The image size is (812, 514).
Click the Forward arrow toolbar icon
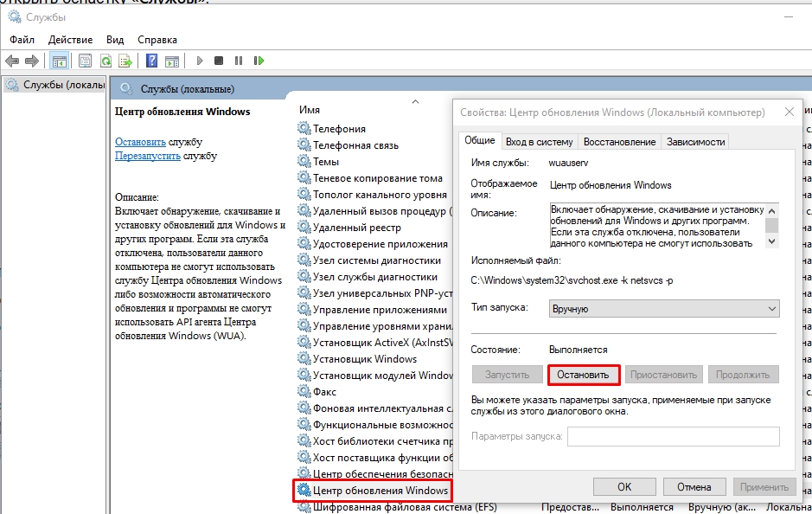pyautogui.click(x=32, y=61)
